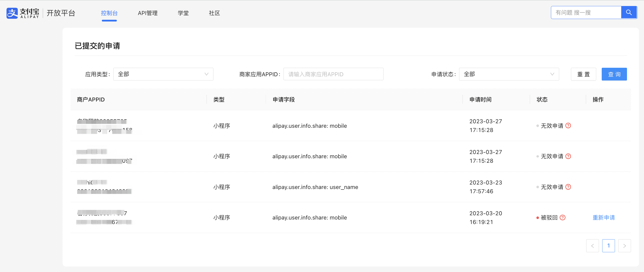Viewport: 644px width, 272px height.
Task: Click the blue search magnifier button
Action: click(x=629, y=12)
